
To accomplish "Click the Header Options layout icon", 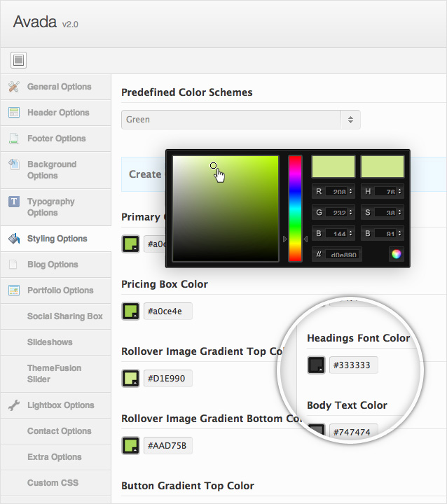I will pos(14,113).
